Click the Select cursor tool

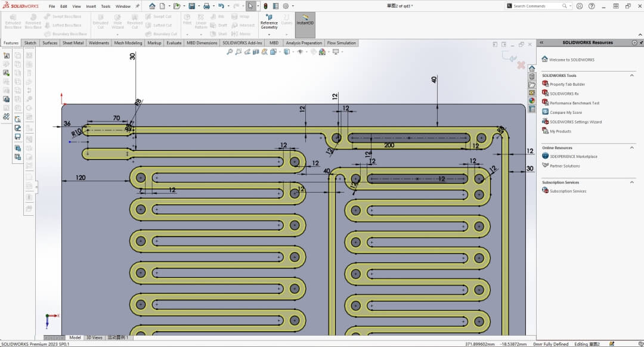pos(250,6)
